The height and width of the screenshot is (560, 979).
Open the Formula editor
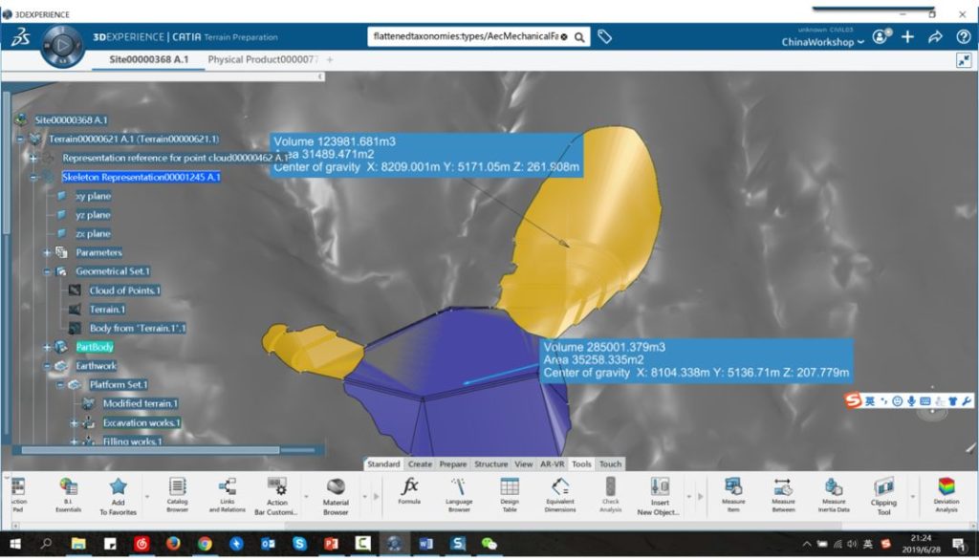tap(408, 492)
